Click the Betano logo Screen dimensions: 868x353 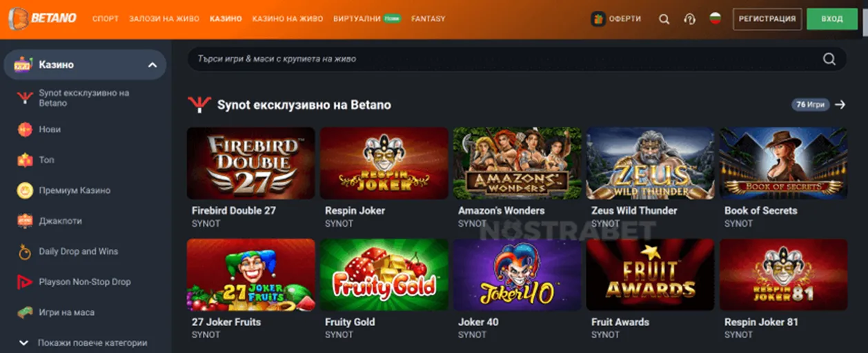42,19
